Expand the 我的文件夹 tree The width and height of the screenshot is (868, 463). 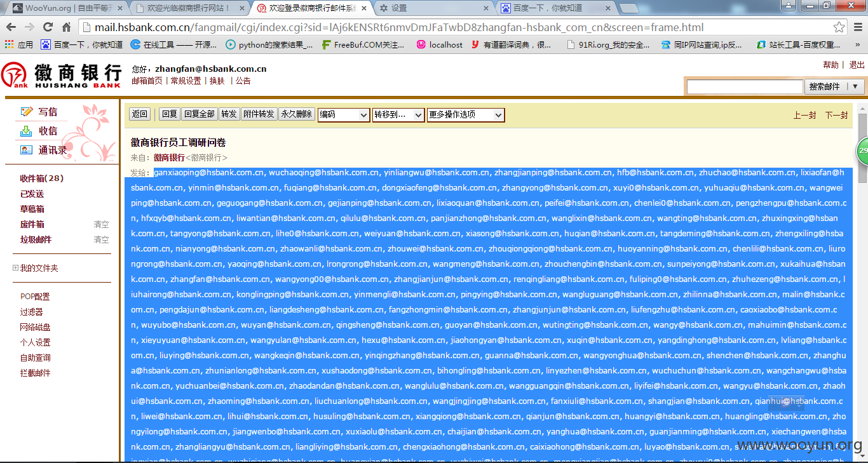[x=16, y=268]
